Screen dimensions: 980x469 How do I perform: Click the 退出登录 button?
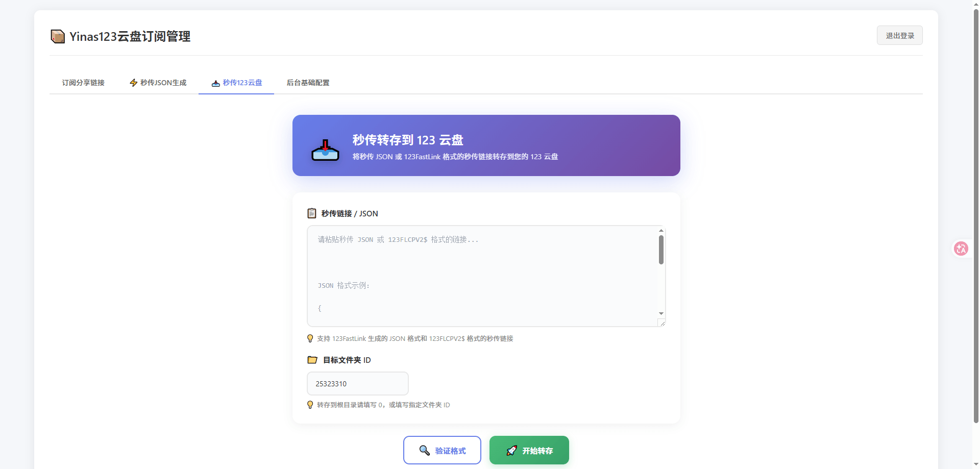pos(899,35)
